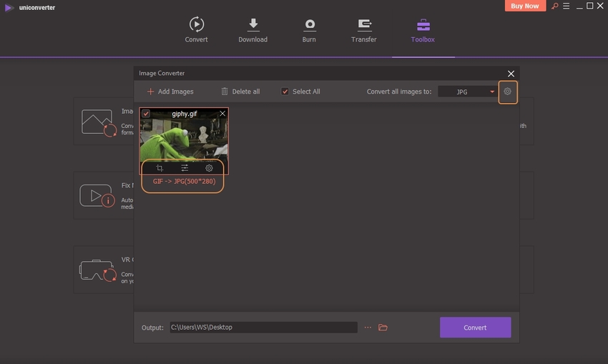
Task: Click Add Images button
Action: pos(170,92)
